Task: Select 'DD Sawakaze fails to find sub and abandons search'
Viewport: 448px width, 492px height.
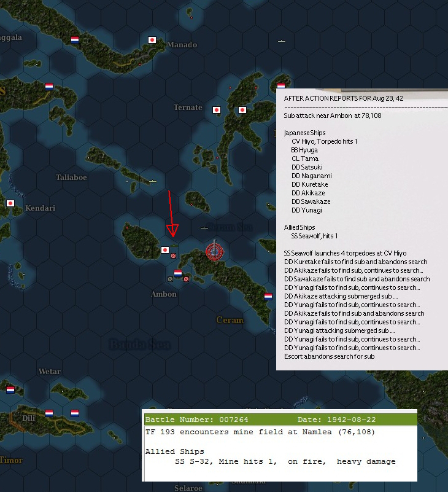Action: pos(357,279)
